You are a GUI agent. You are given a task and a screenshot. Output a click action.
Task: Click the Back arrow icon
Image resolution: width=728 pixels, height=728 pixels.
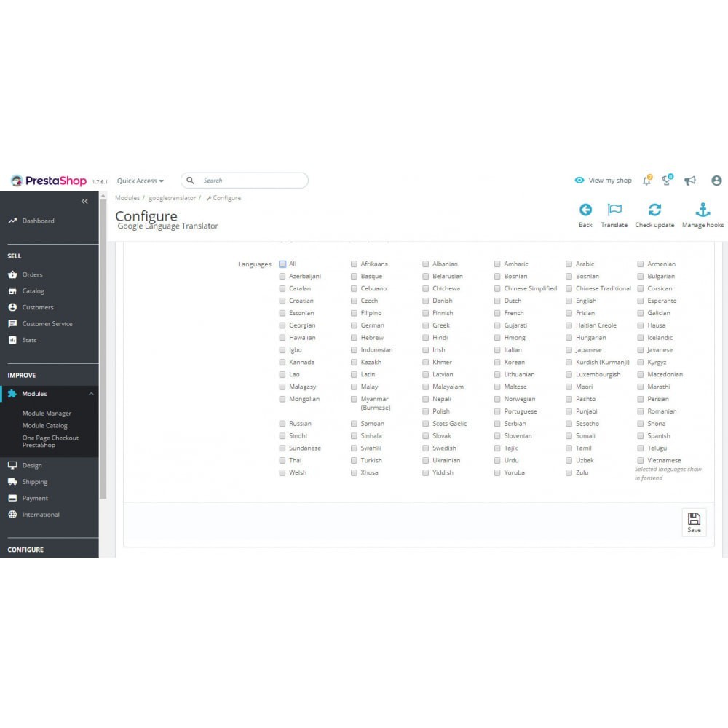tap(585, 210)
